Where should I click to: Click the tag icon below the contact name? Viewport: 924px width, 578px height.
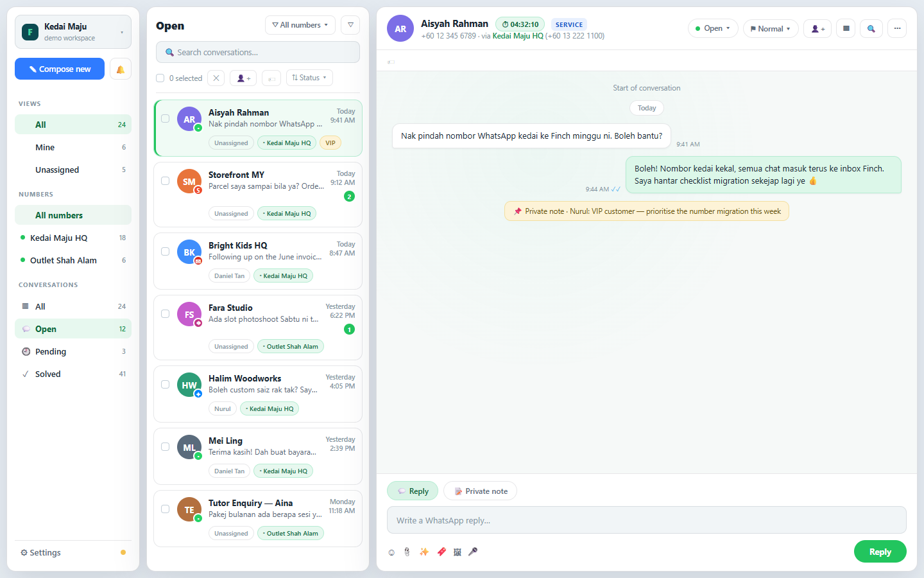[391, 62]
